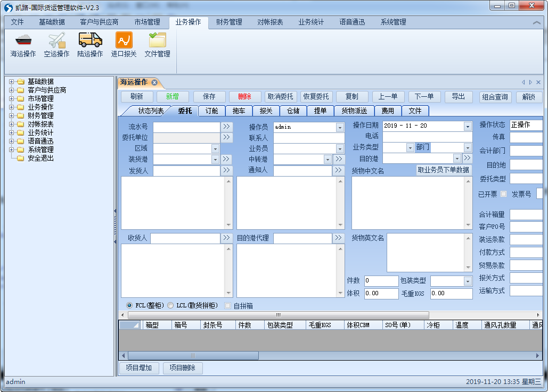Collapse the ribbon with the chevron icon
This screenshot has height=392, width=548.
click(536, 23)
